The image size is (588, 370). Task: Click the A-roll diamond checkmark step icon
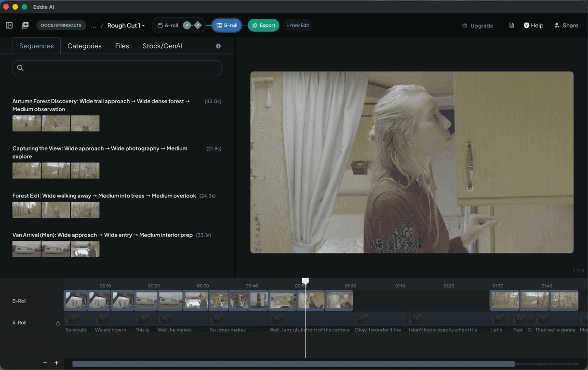[x=198, y=26]
